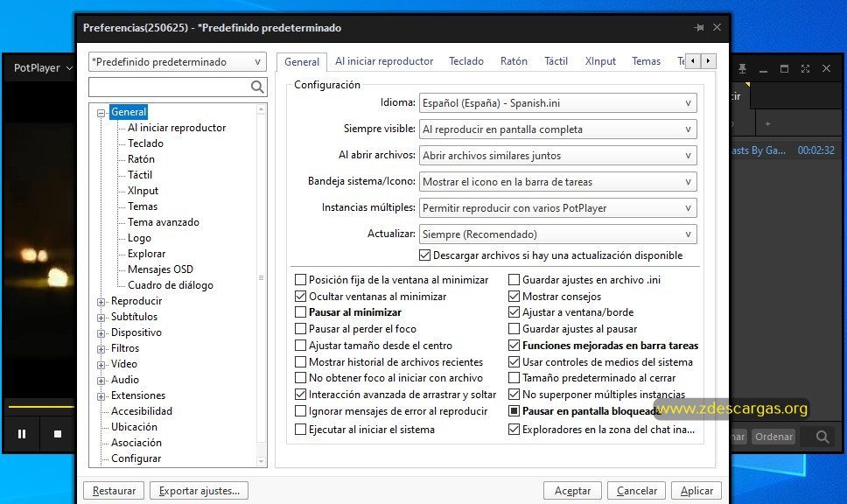Switch to the XInput tab
This screenshot has height=504, width=847.
600,61
